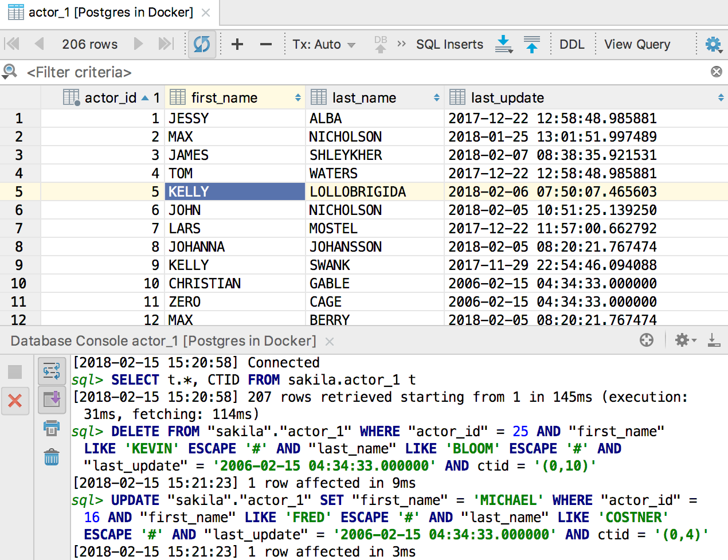Delete the row using minus icon
Viewport: 728px width, 560px height.
266,44
